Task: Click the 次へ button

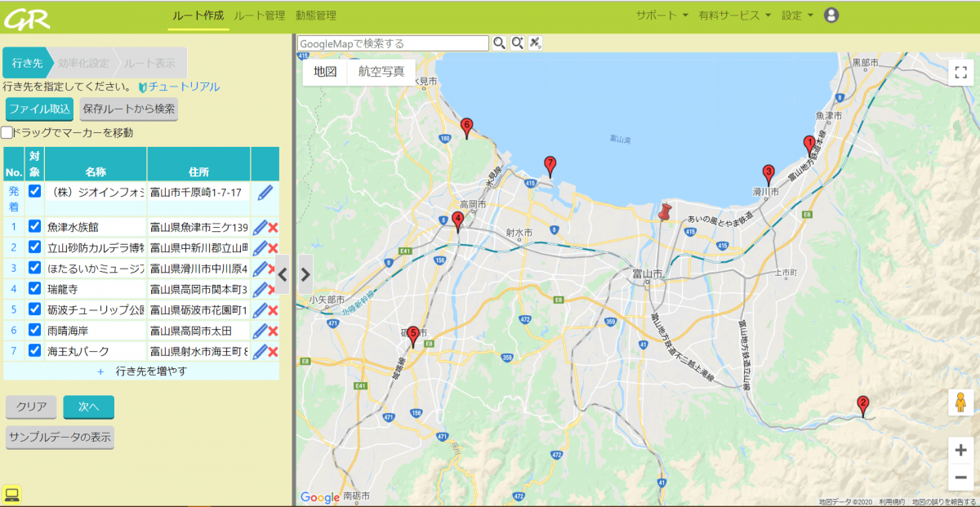Action: coord(88,407)
